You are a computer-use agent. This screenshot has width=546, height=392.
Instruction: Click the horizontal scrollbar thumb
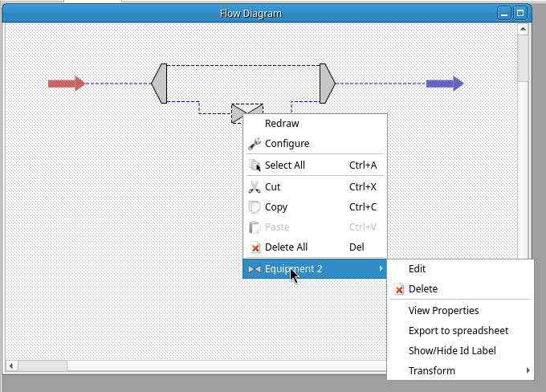pyautogui.click(x=42, y=365)
